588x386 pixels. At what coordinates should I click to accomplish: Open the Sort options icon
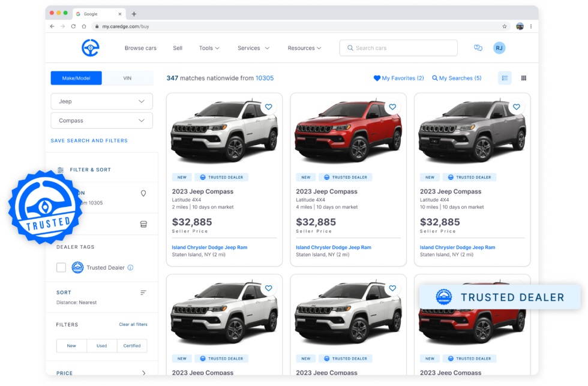[143, 292]
